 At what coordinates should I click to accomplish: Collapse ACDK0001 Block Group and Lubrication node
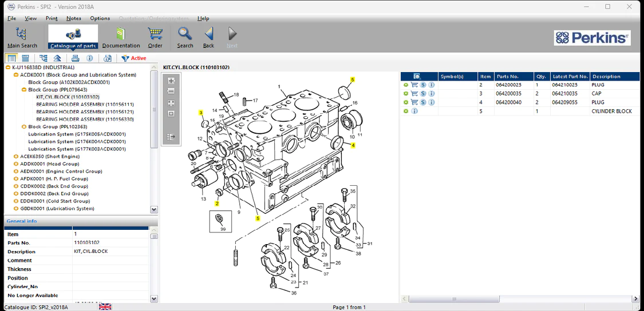coord(16,75)
